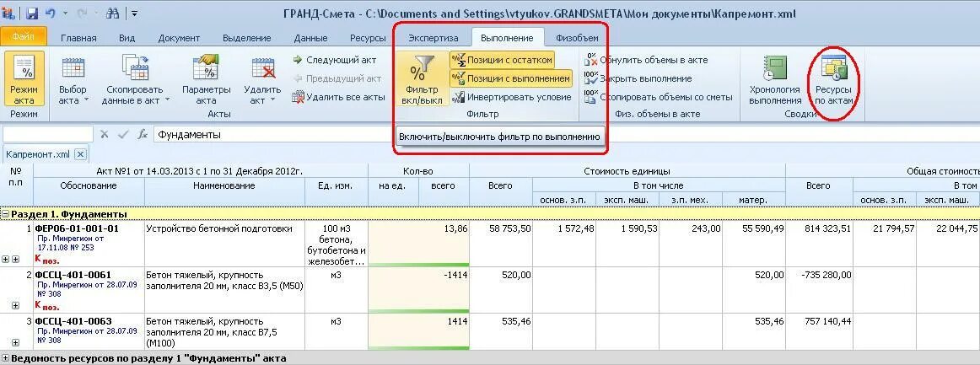
Task: Click the formula bar confirm checkmark icon
Action: click(x=123, y=134)
